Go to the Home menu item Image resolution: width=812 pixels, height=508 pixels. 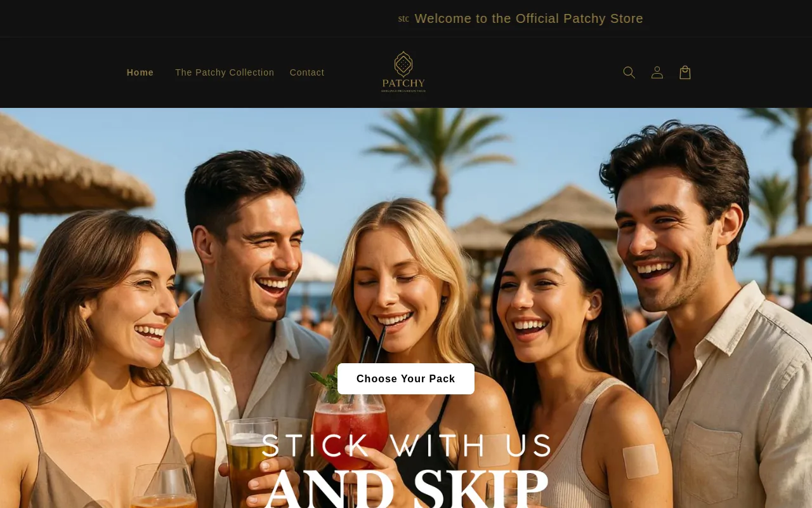coord(140,72)
